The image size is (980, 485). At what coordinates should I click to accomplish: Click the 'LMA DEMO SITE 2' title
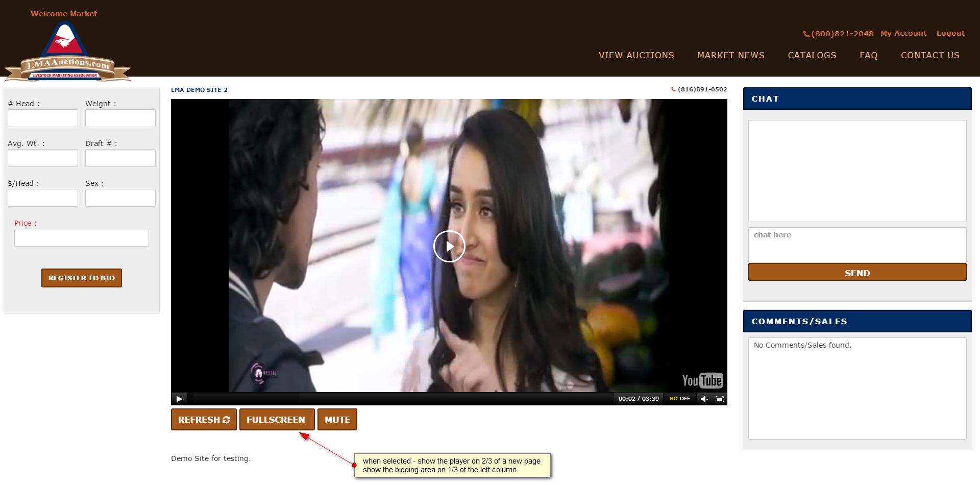coord(199,90)
